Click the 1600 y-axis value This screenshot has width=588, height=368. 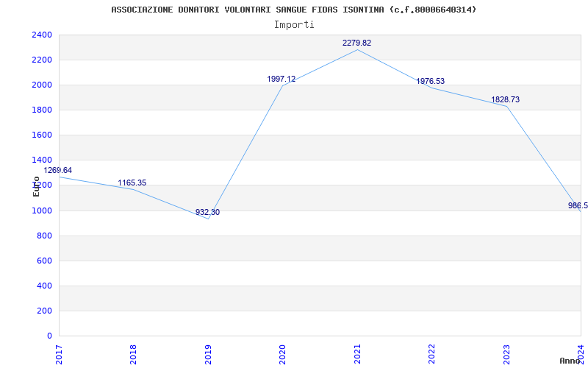(42, 135)
